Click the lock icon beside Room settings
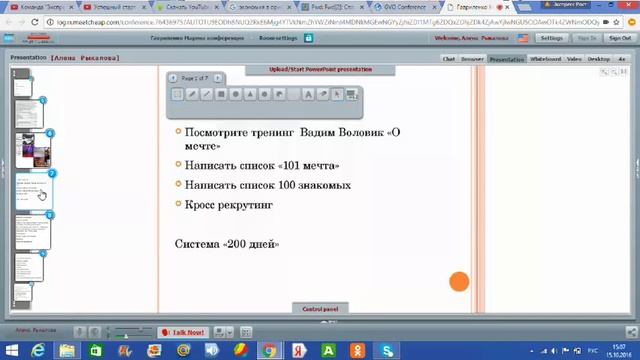The width and height of the screenshot is (640, 360). pos(309,38)
